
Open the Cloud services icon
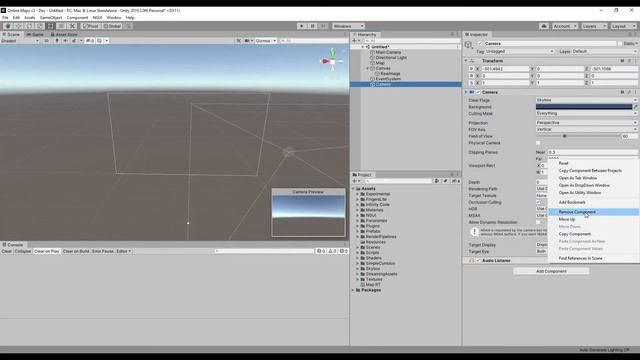[544, 26]
